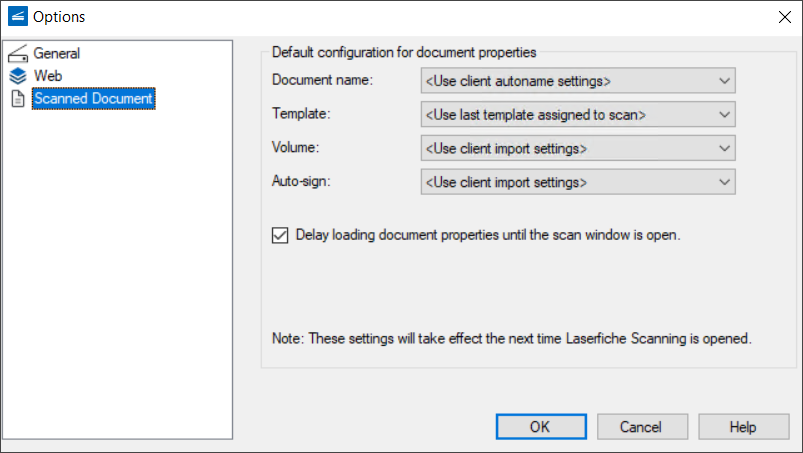Click the 'Document name:' field label
Viewport: 803px width, 453px height.
coord(322,80)
